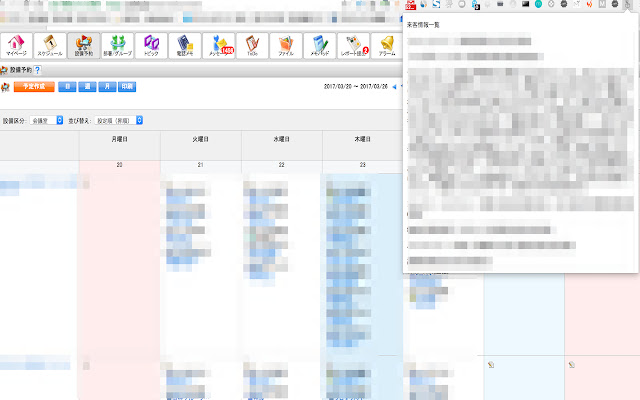This screenshot has width=640, height=400.
Task: Click active visitor extension icon above popup
Action: tap(627, 4)
